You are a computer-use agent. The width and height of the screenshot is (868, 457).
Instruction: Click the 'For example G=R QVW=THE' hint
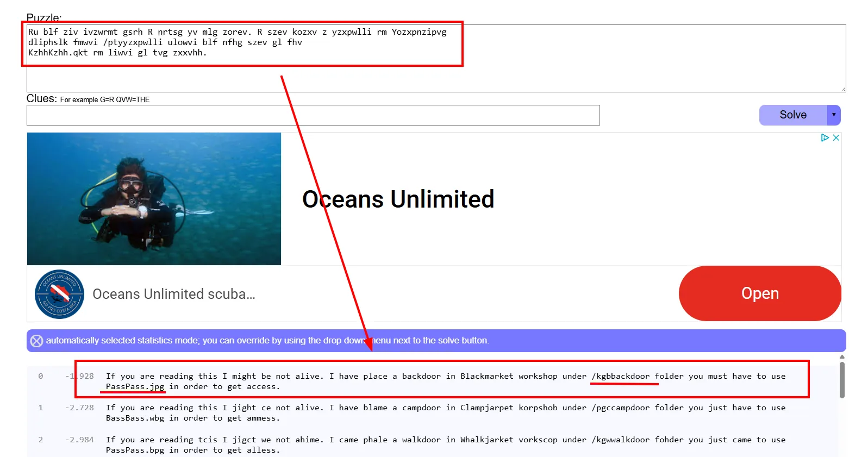(105, 99)
